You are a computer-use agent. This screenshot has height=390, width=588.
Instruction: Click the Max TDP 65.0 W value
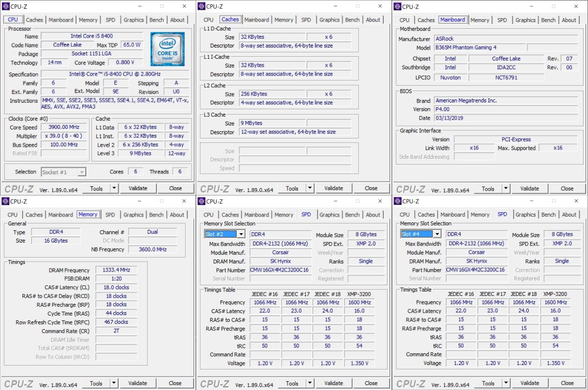pos(132,45)
